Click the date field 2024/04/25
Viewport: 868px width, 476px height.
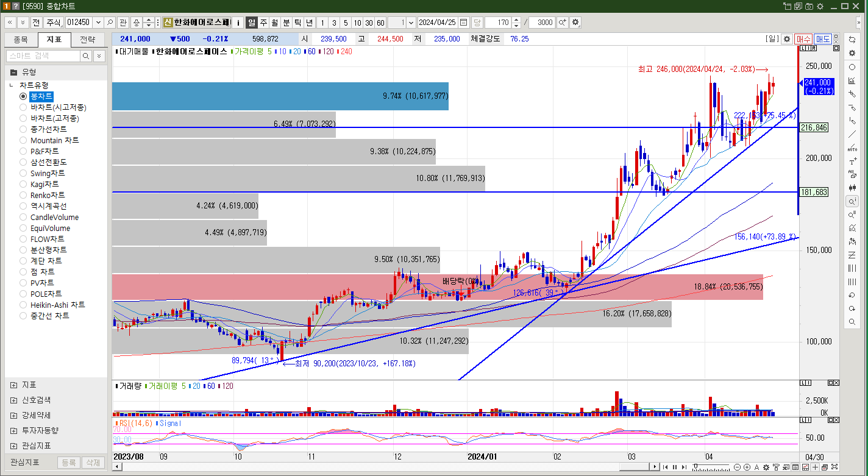(x=438, y=23)
